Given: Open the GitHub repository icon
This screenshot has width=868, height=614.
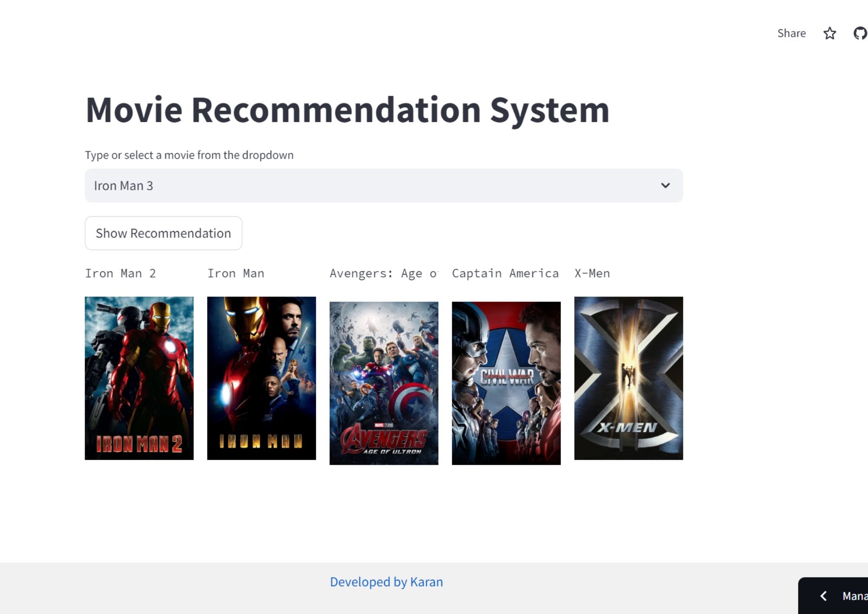Looking at the screenshot, I should 860,33.
